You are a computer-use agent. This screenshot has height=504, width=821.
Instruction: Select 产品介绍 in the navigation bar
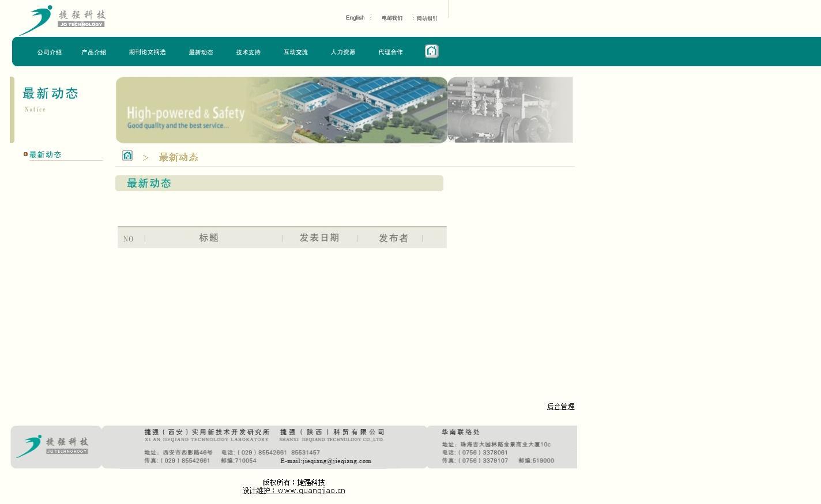click(x=94, y=52)
